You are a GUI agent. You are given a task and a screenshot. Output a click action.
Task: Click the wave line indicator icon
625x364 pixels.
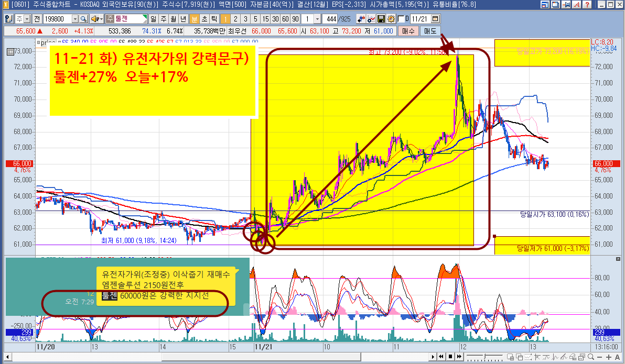tap(546, 357)
